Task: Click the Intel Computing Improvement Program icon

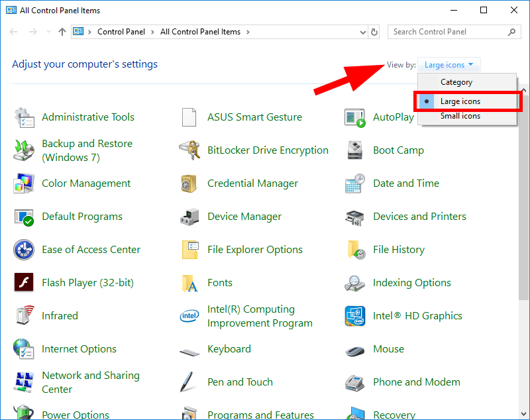Action: [189, 315]
